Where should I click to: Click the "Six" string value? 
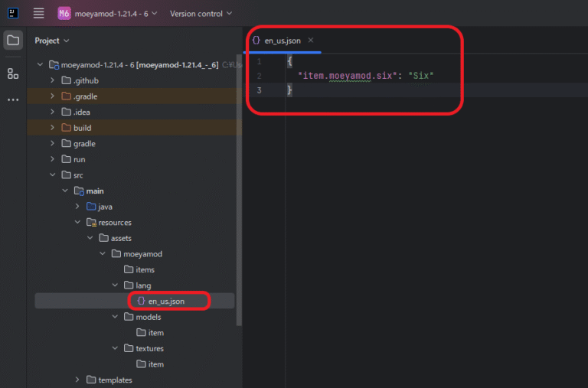pyautogui.click(x=421, y=76)
